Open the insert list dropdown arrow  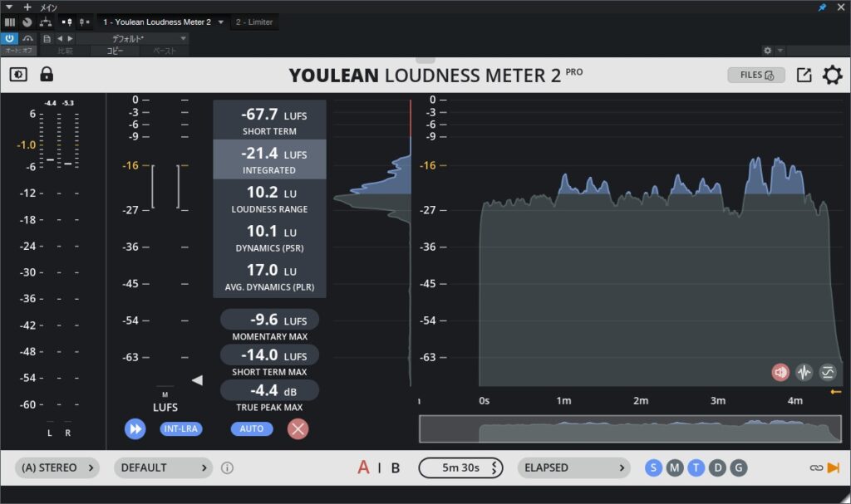point(221,22)
